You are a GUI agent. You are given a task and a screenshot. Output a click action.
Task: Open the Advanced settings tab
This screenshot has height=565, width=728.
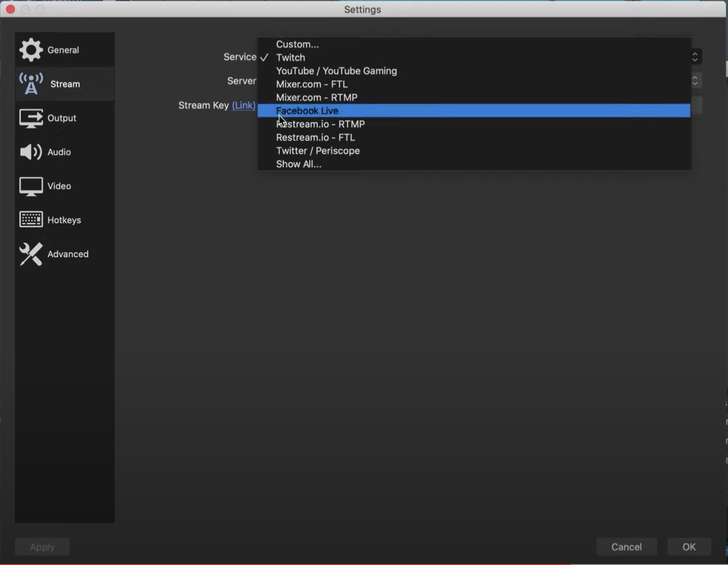pos(64,254)
